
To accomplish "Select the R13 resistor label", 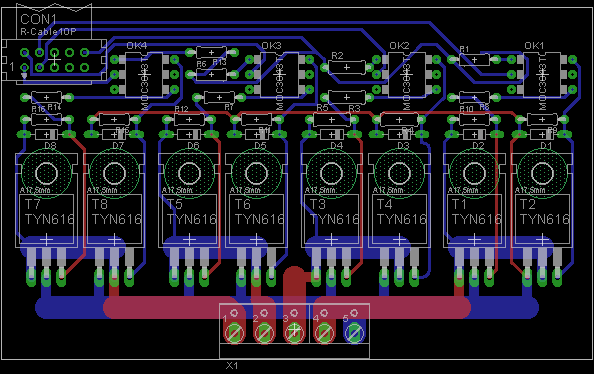I will pos(219,62).
